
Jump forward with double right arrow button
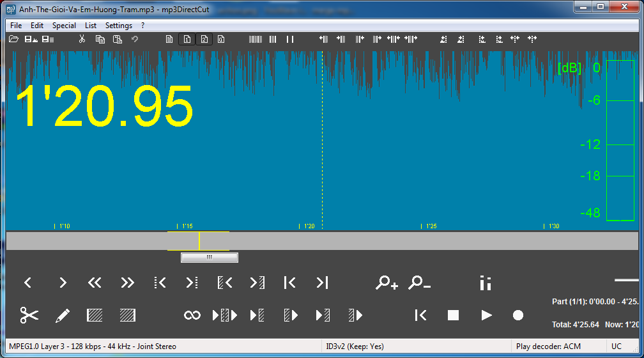point(127,283)
